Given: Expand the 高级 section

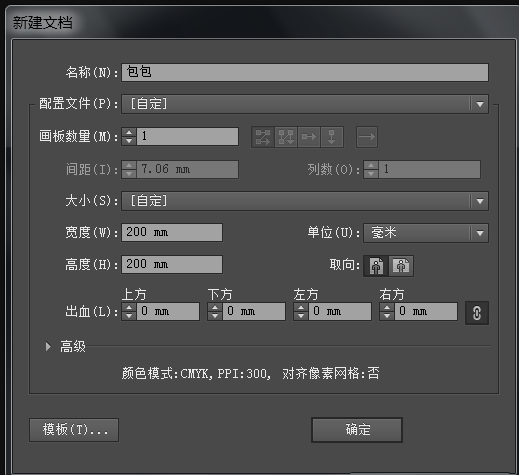Looking at the screenshot, I should pyautogui.click(x=48, y=347).
